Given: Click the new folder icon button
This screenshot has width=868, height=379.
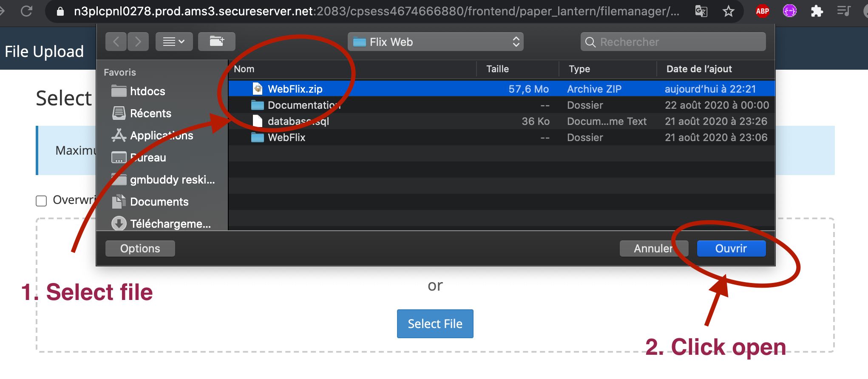Looking at the screenshot, I should click(x=217, y=42).
